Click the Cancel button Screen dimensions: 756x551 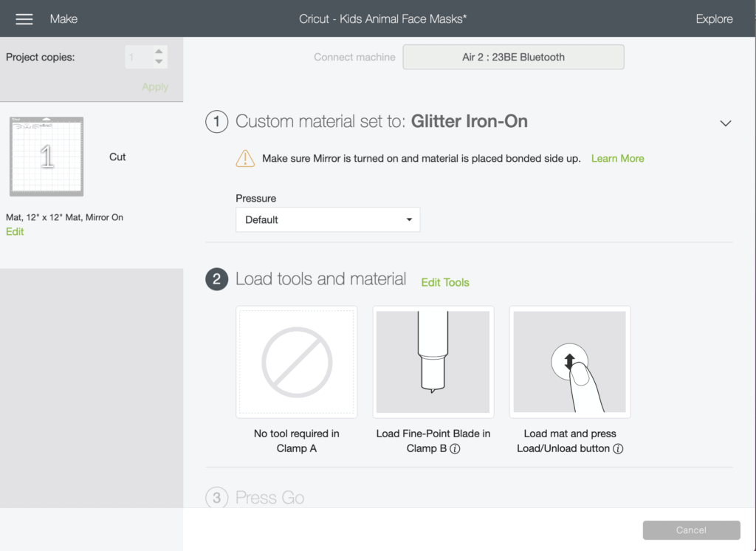691,530
